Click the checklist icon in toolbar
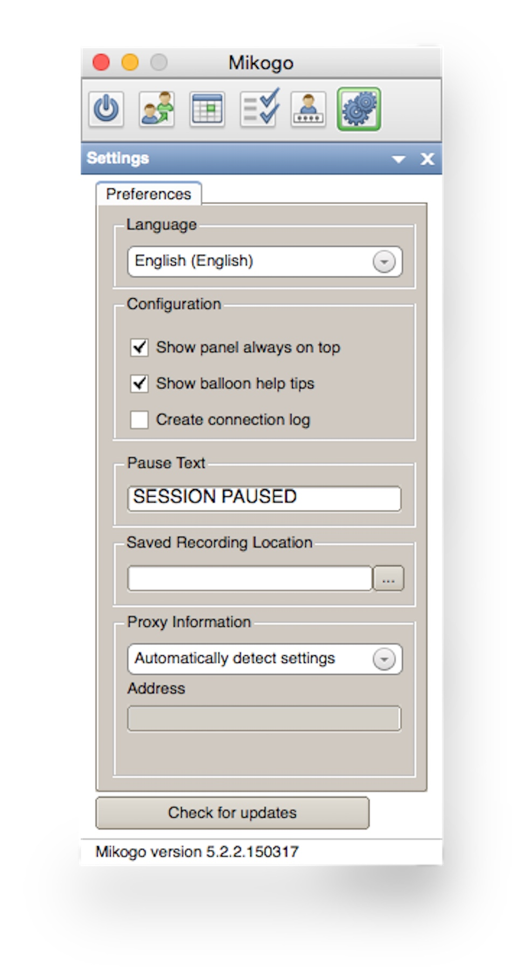Viewport: 523px width, 980px height. (259, 108)
